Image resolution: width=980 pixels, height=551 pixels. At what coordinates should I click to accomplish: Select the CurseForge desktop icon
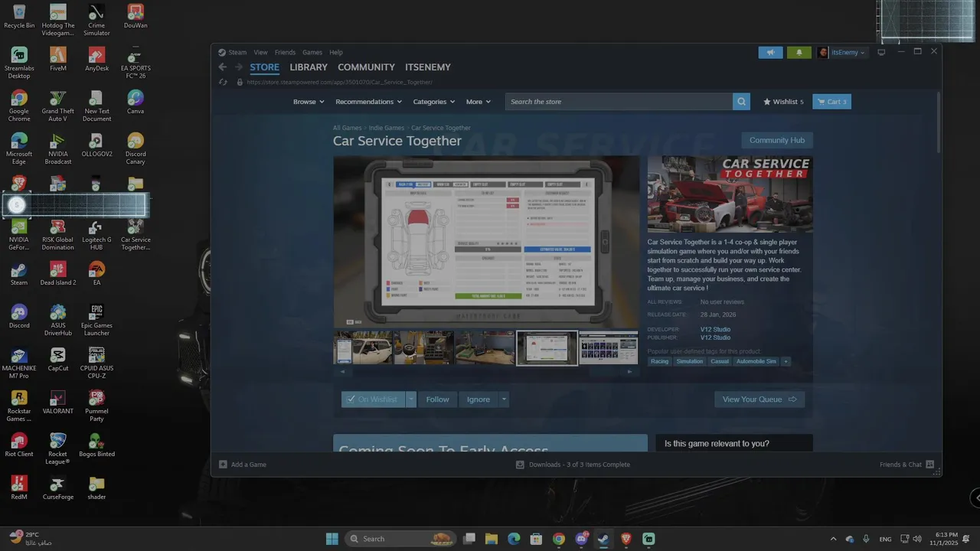(x=58, y=487)
